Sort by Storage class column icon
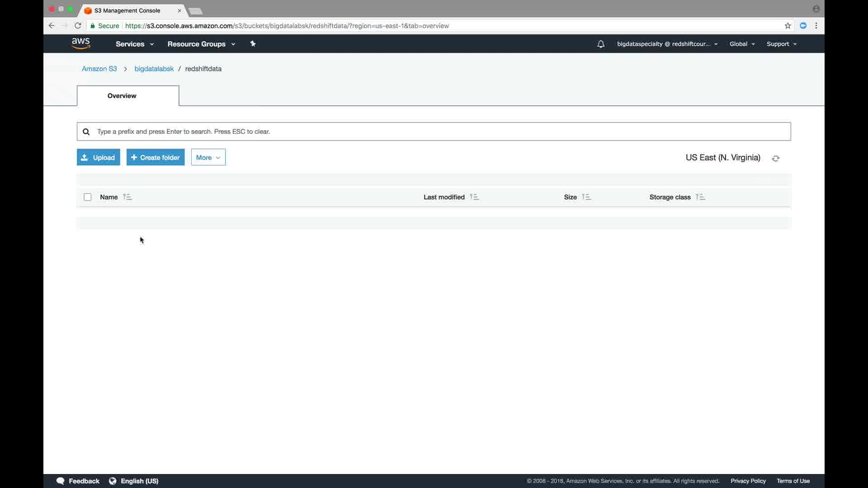The image size is (868, 488). click(700, 197)
